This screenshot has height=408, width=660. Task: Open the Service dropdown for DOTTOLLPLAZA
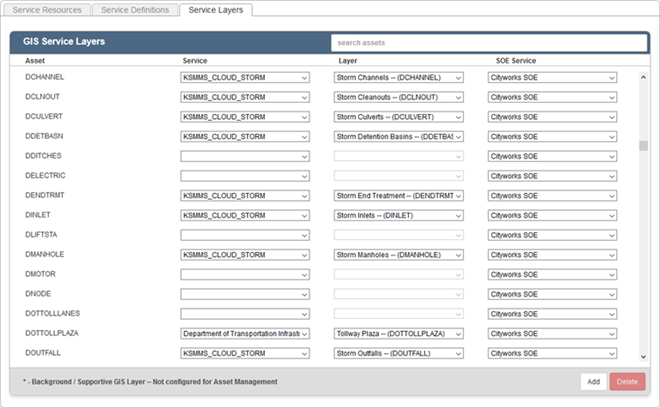click(245, 333)
